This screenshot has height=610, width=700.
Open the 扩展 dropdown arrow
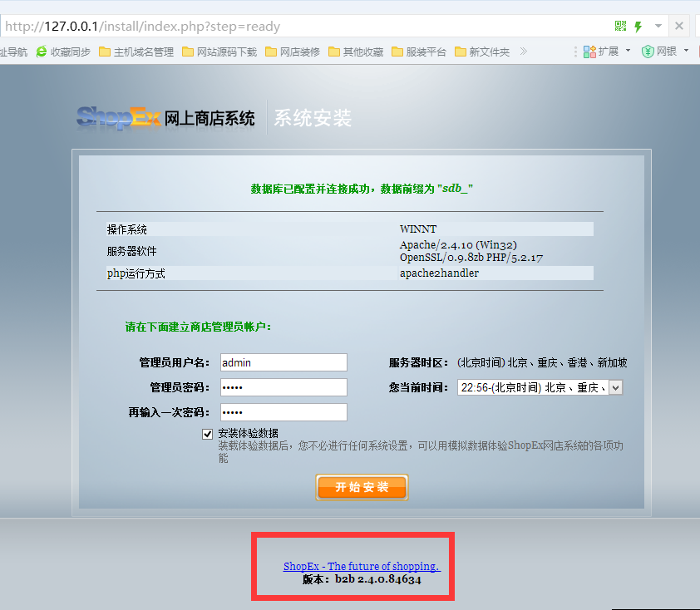click(629, 51)
